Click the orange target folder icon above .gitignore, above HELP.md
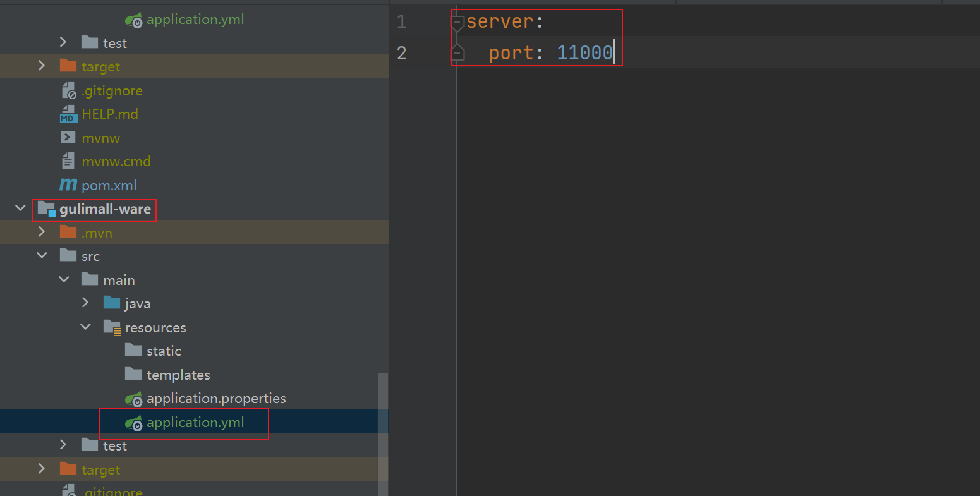980x496 pixels. coord(68,66)
